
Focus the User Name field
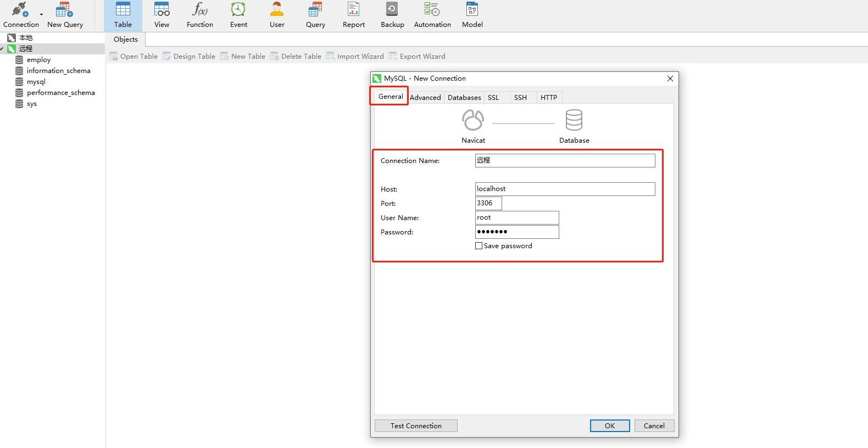pos(517,217)
